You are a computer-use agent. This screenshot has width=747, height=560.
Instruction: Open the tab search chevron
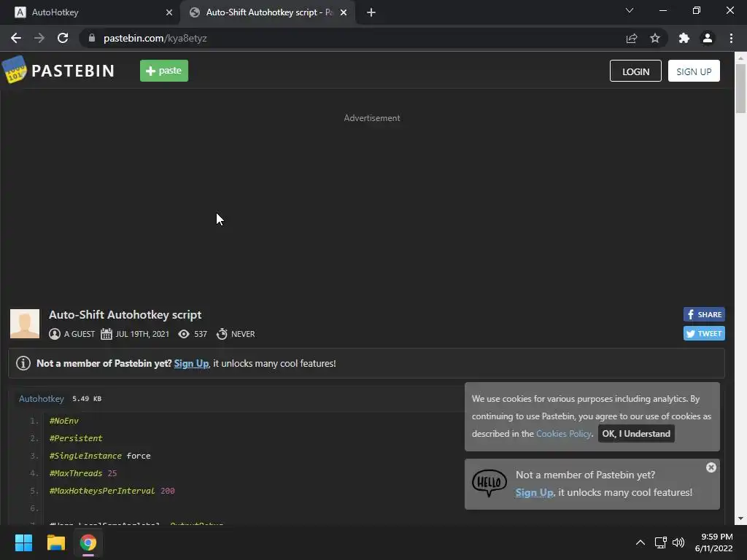pos(630,10)
